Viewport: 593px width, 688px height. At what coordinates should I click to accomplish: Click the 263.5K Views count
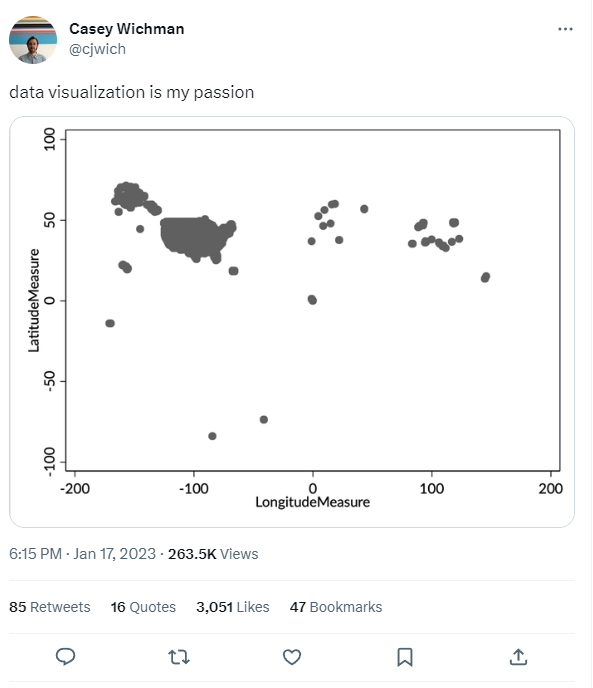(213, 554)
